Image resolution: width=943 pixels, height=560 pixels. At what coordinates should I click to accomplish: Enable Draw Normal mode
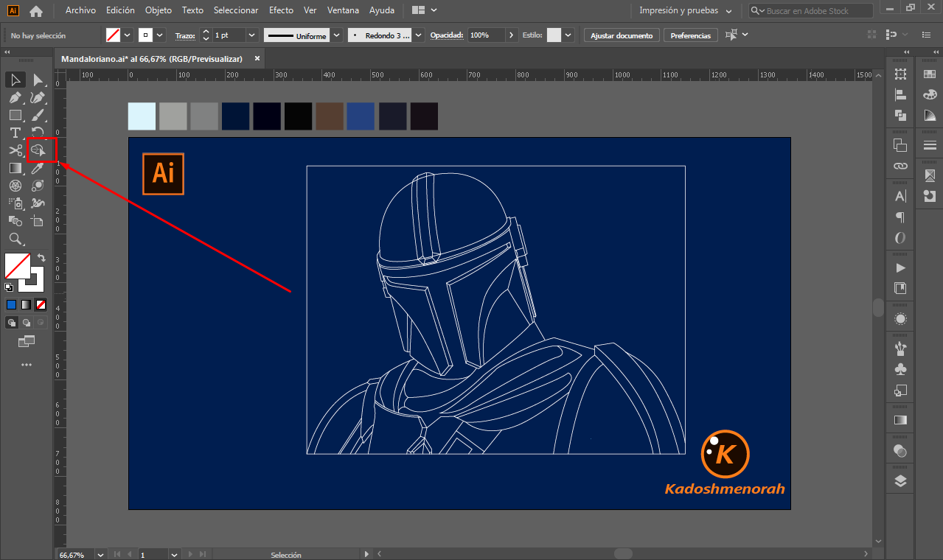(x=11, y=323)
